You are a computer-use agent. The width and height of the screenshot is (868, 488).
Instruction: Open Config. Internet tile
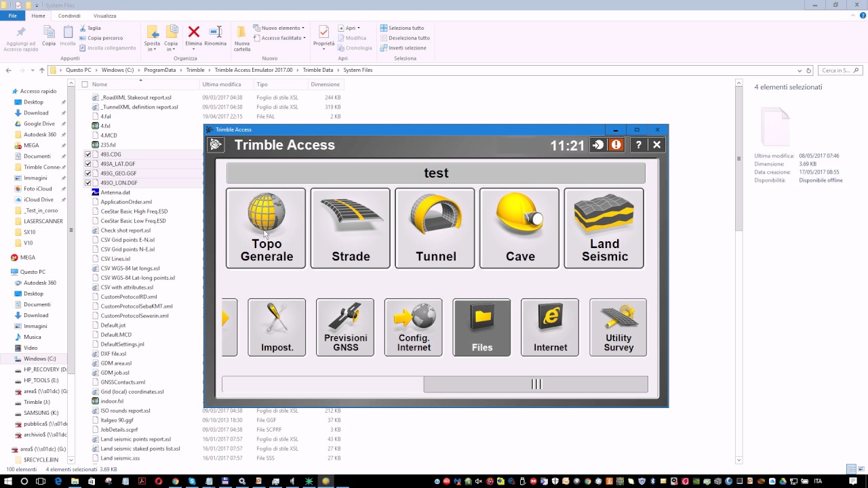pos(414,327)
